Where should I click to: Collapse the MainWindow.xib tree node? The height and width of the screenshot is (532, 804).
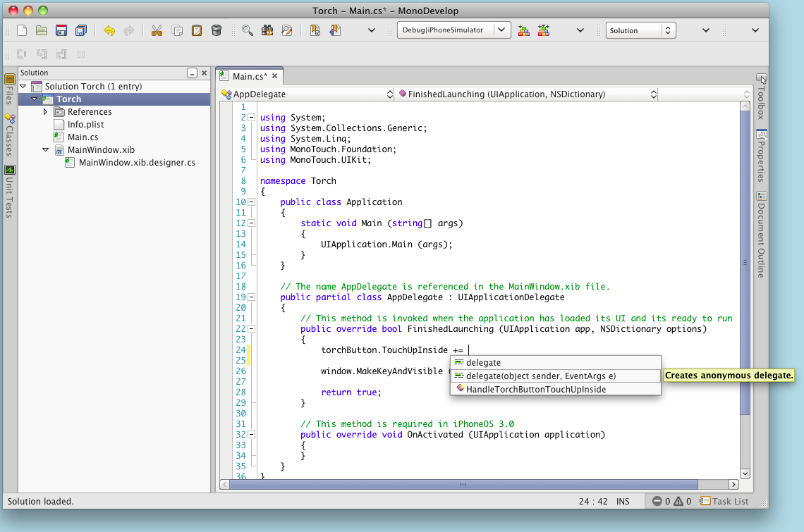pyautogui.click(x=45, y=149)
